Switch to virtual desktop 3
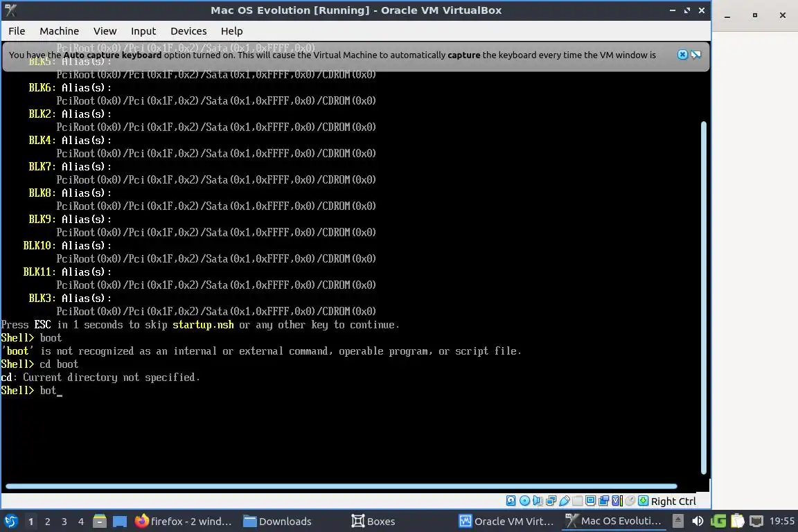798x532 pixels. click(64, 522)
